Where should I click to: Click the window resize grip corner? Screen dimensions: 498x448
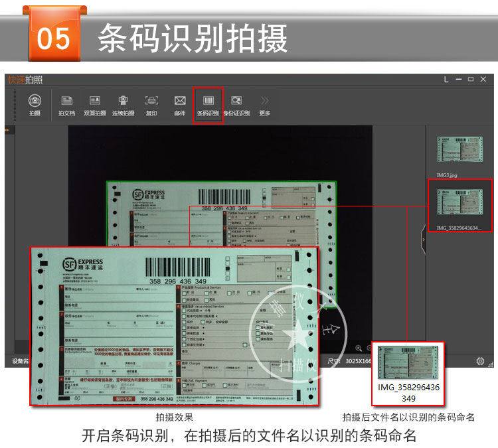tap(491, 364)
